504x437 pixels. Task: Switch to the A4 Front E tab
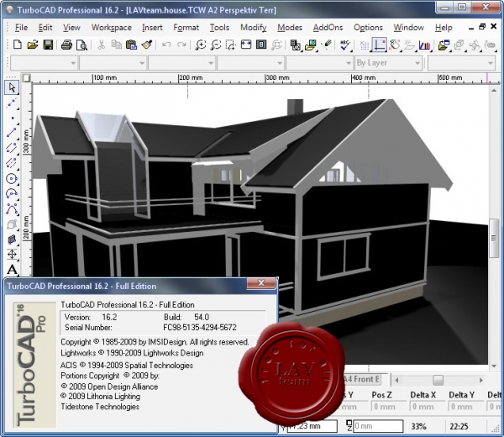[362, 379]
